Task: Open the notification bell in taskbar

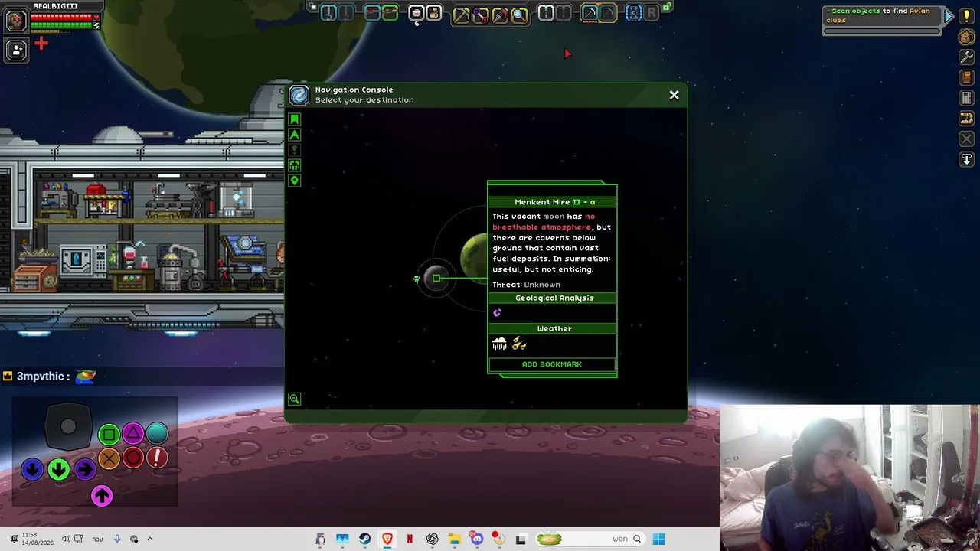Action: coord(14,539)
